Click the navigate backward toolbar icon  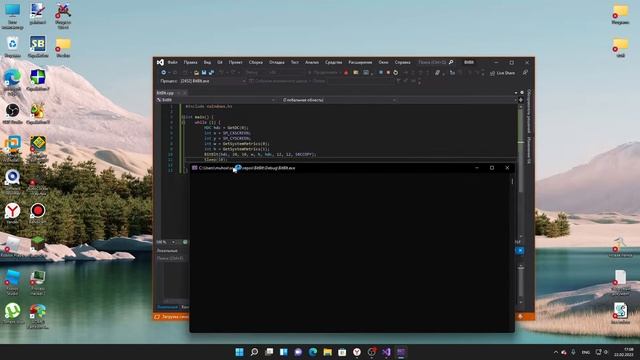pyautogui.click(x=164, y=73)
